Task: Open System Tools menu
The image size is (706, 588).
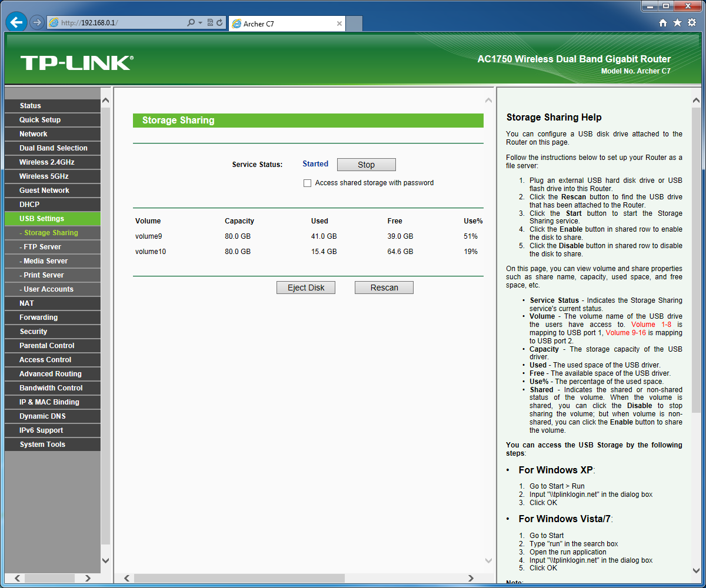Action: pos(52,445)
